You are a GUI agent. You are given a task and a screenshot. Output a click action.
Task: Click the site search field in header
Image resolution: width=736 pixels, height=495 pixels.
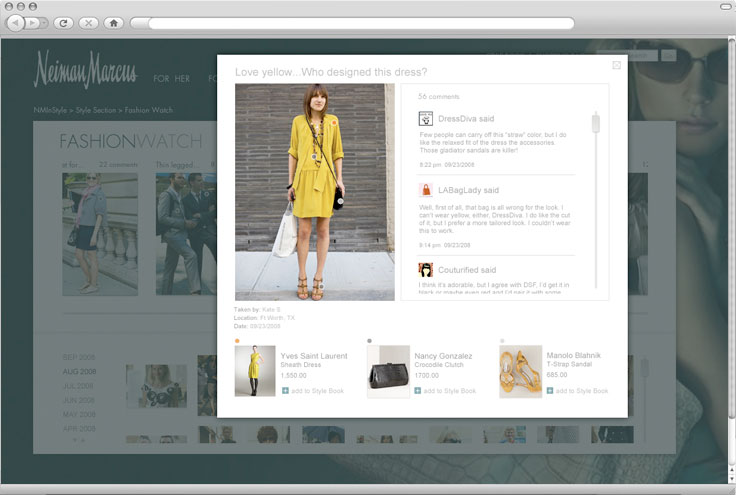[x=628, y=55]
